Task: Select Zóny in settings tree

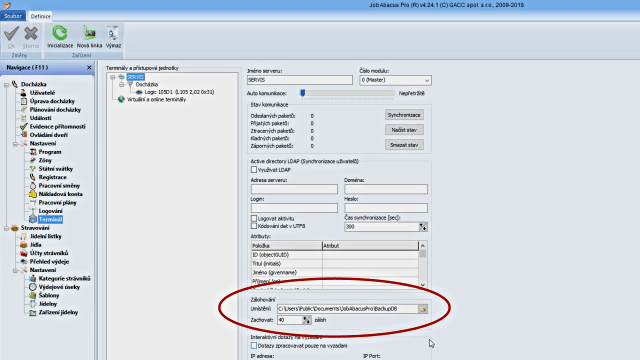Action: tap(45, 160)
